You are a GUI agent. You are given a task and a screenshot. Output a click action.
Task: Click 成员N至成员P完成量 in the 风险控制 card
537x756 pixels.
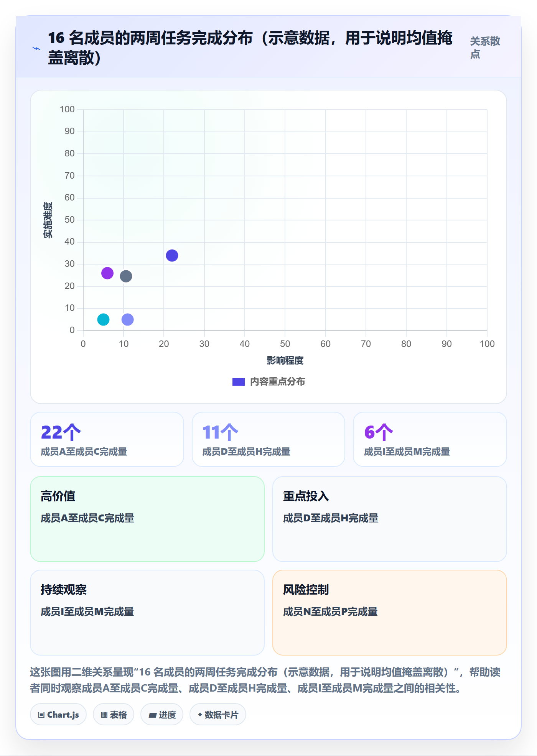click(x=330, y=611)
